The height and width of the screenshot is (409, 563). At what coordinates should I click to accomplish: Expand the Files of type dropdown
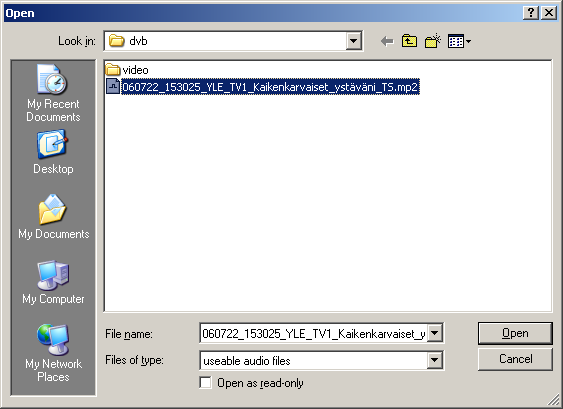[434, 360]
